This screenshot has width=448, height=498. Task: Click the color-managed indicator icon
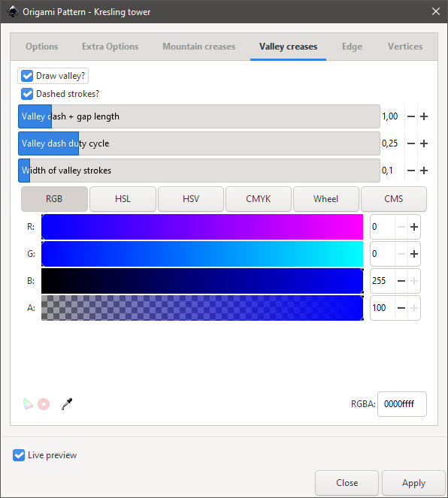pyautogui.click(x=28, y=404)
